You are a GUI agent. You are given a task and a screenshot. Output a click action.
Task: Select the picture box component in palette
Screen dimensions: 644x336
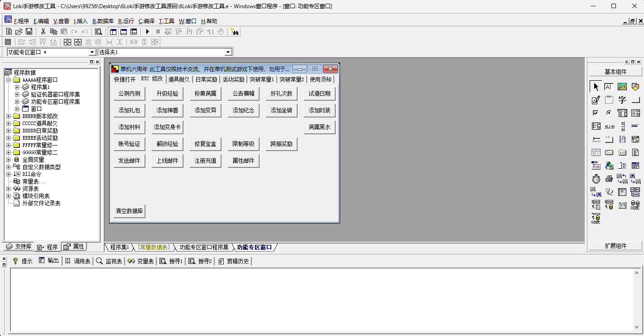(622, 87)
